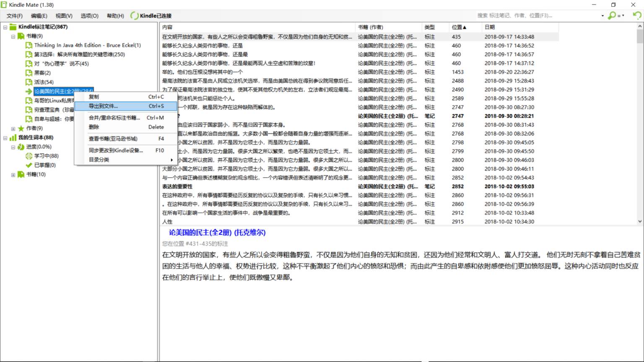Image resolution: width=644 pixels, height=362 pixels.
Task: Click the bookmark icon beside 黑客(2)
Action: tap(29, 73)
